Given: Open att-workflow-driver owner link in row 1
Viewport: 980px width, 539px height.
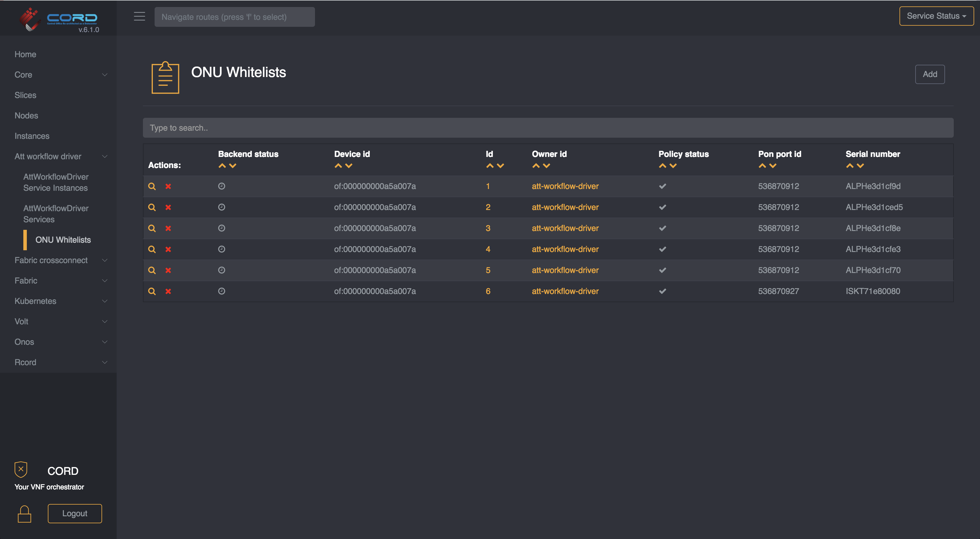Looking at the screenshot, I should pos(565,186).
